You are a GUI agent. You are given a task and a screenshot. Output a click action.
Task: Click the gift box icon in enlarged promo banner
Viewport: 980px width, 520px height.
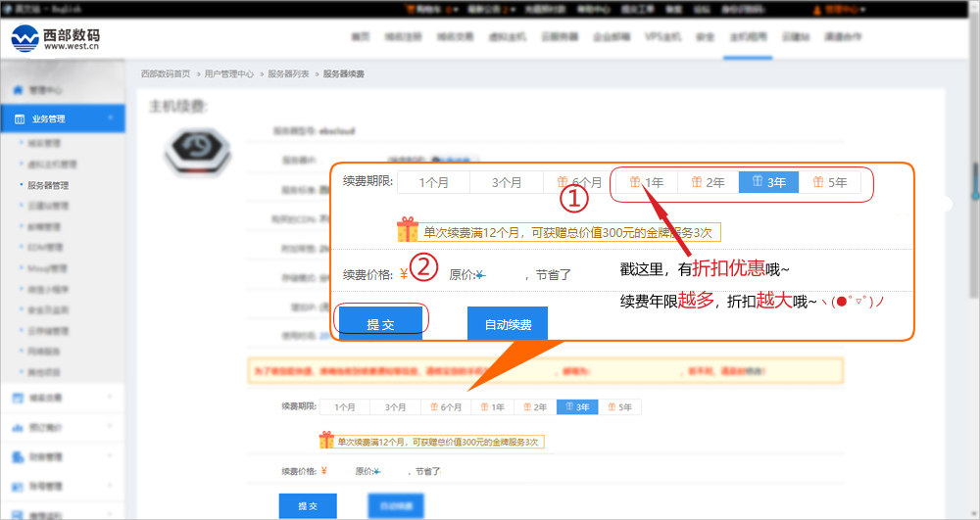click(x=407, y=231)
